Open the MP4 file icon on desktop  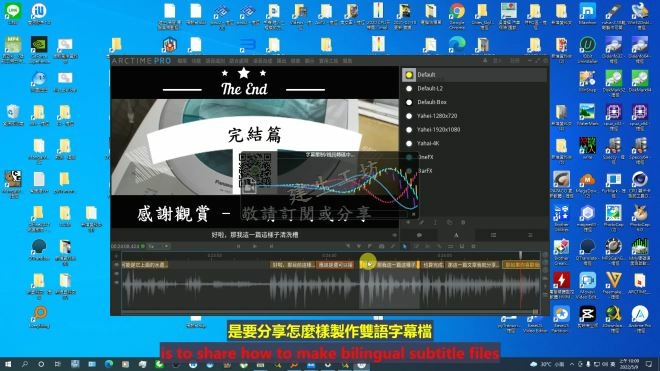point(13,49)
